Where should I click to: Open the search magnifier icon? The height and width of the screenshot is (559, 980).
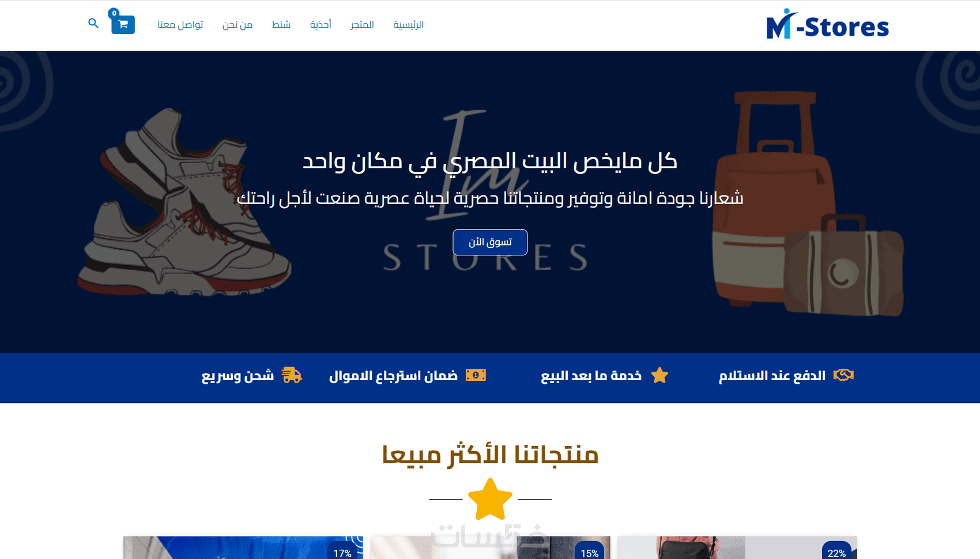pyautogui.click(x=93, y=24)
